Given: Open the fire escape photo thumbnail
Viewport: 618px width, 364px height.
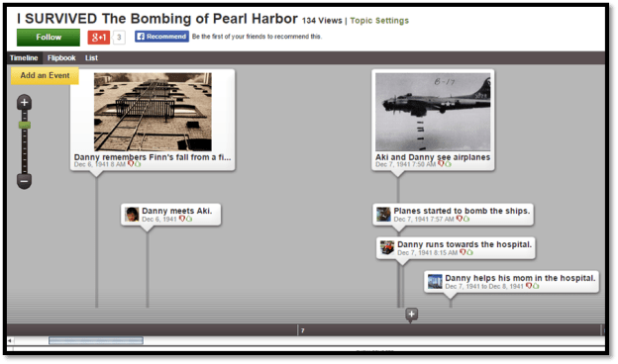Looking at the screenshot, I should tap(153, 112).
